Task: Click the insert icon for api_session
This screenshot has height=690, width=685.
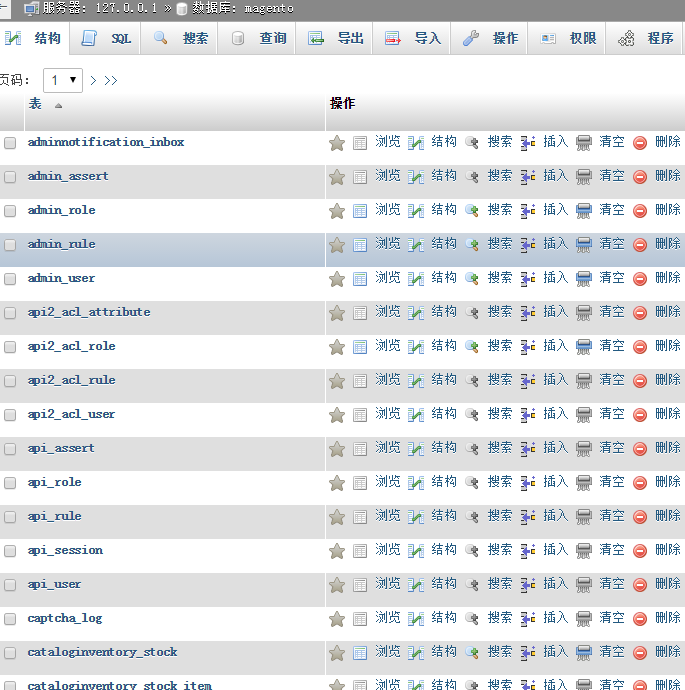Action: (528, 551)
